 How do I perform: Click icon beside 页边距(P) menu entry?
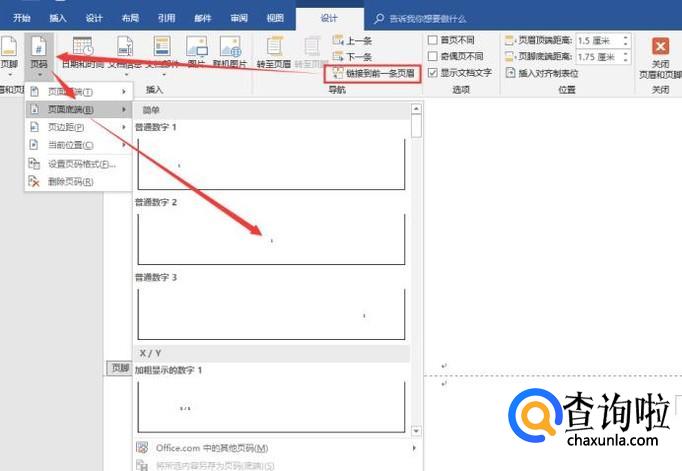(34, 127)
